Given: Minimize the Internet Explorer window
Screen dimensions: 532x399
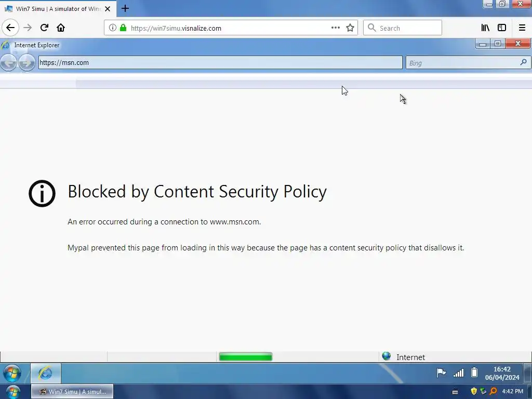Looking at the screenshot, I should pyautogui.click(x=482, y=44).
